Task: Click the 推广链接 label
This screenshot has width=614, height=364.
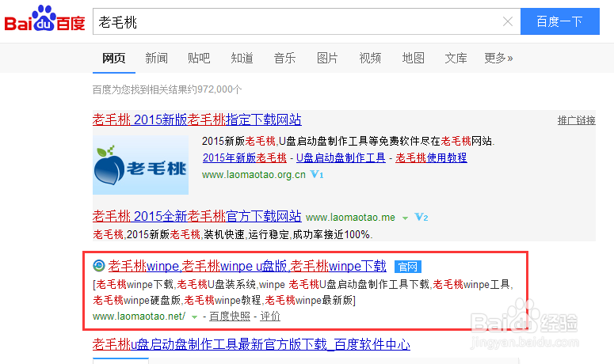Action: [577, 120]
